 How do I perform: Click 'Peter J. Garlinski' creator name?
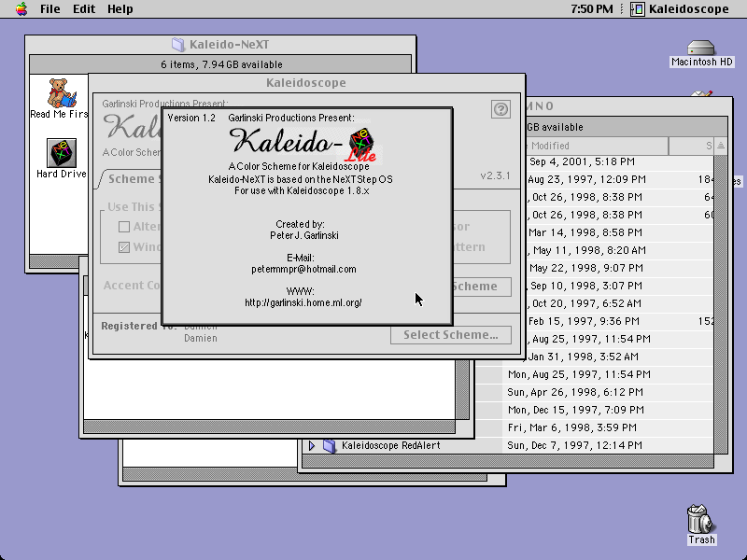(304, 235)
